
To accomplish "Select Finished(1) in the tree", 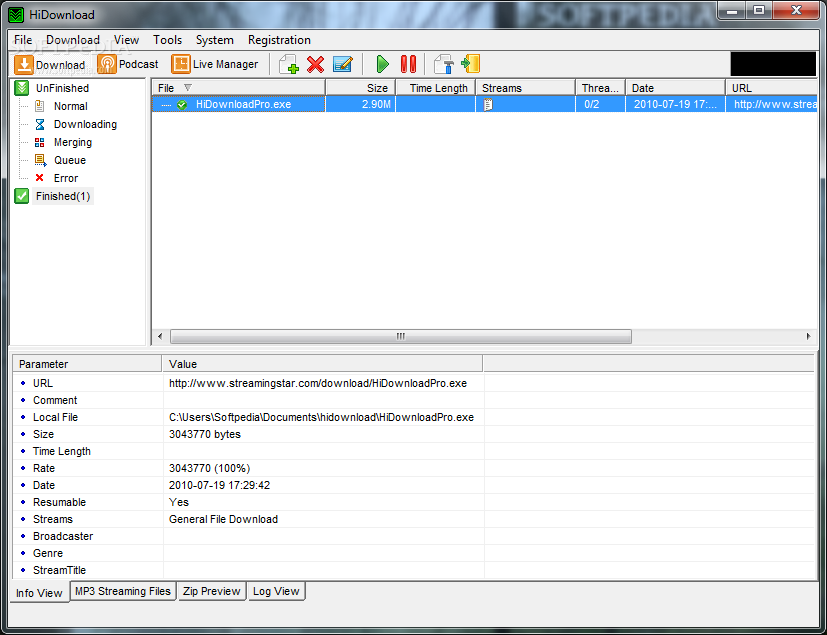I will [63, 196].
